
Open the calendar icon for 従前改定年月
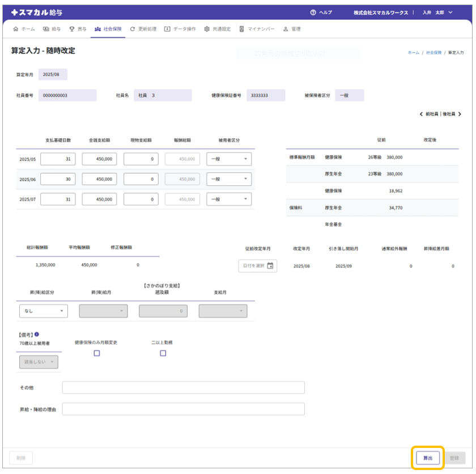pyautogui.click(x=270, y=266)
